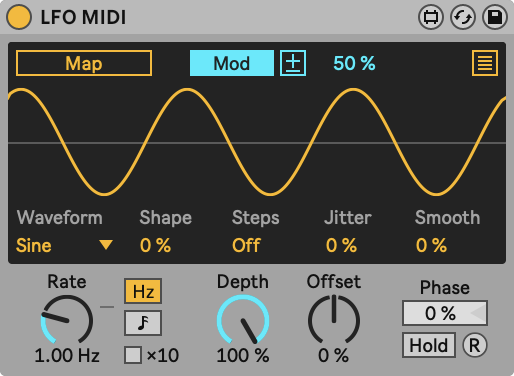Click the Depth knob
Viewport: 514px width, 376px height.
pyautogui.click(x=243, y=320)
